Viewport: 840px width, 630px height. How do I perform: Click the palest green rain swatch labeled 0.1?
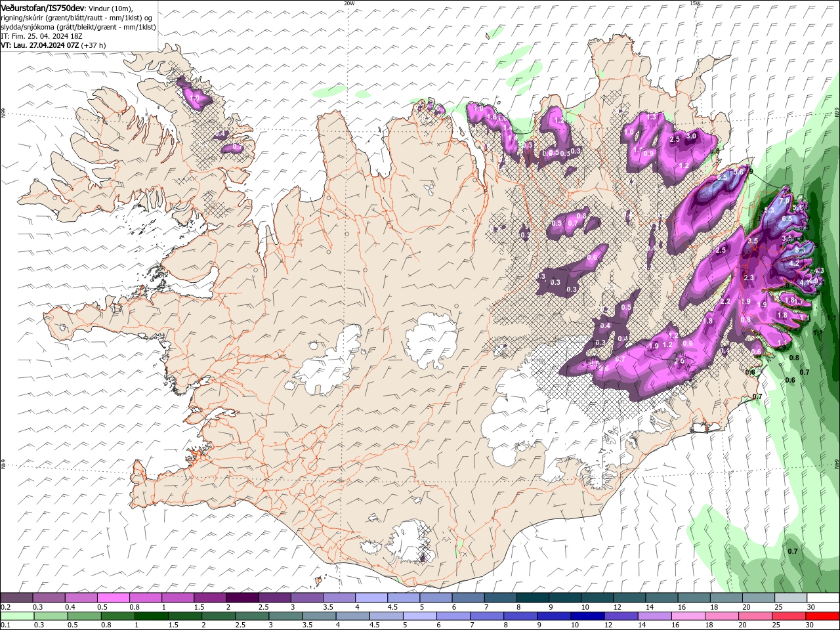[18, 616]
